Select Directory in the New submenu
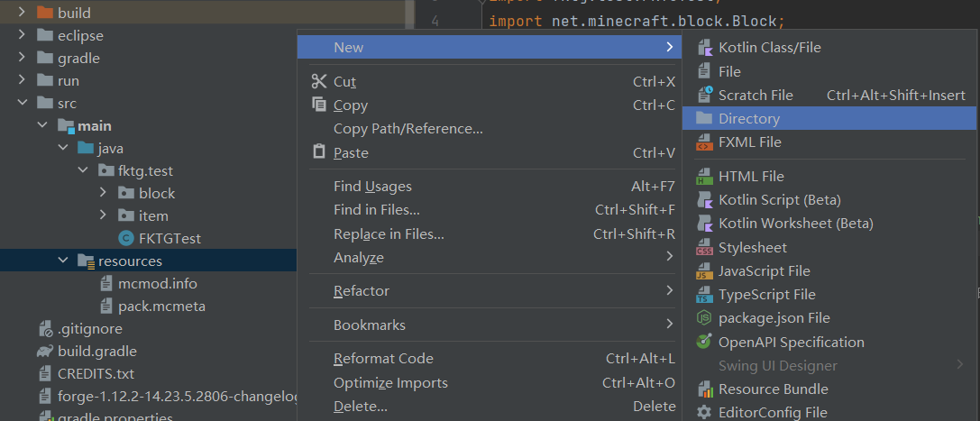The height and width of the screenshot is (421, 980). 748,119
